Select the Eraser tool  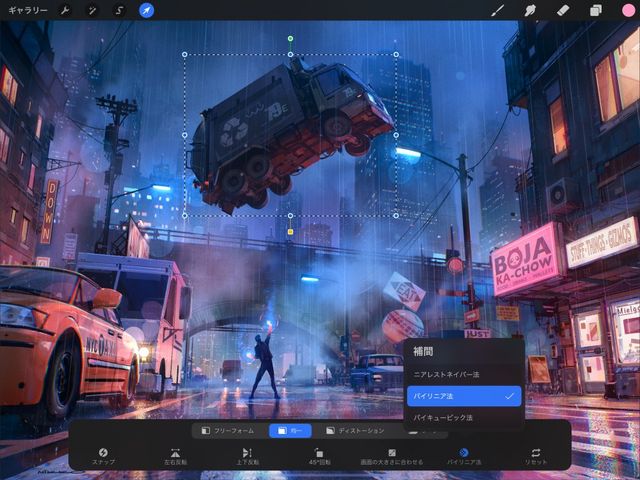click(563, 10)
